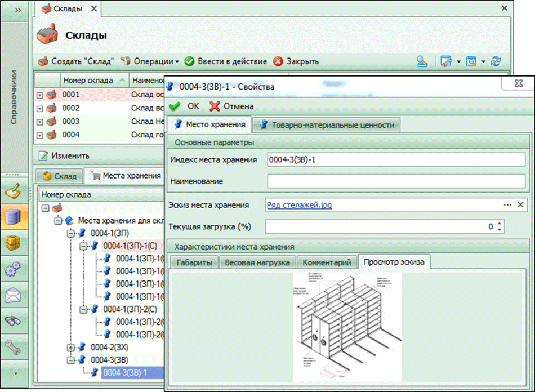Click Отмена in Свойства dialog
This screenshot has width=535, height=392.
tap(231, 106)
